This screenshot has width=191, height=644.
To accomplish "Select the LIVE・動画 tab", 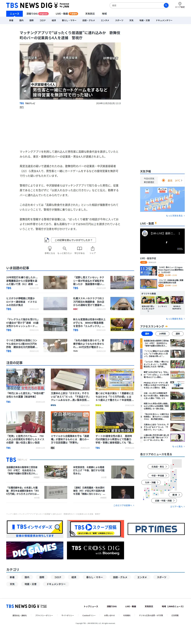I will [67, 14].
